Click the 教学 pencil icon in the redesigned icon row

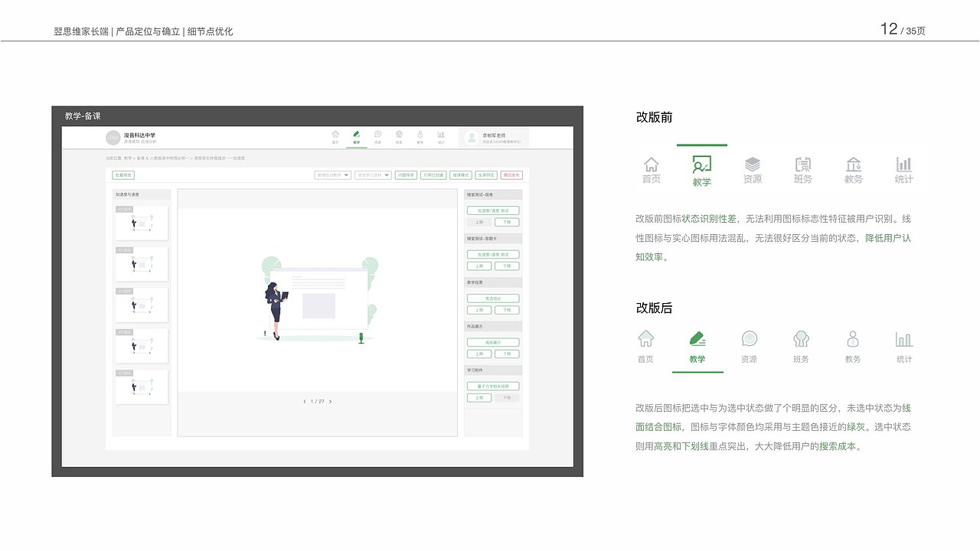point(697,337)
